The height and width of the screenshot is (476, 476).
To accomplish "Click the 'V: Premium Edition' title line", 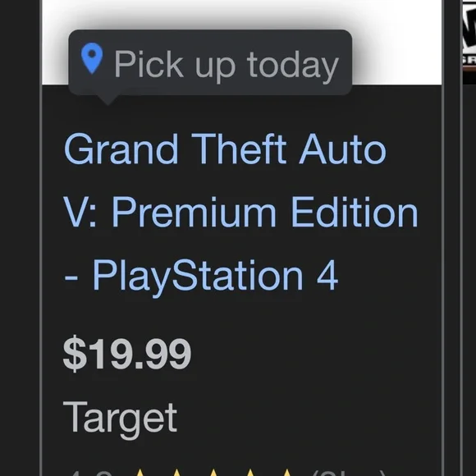I will point(240,212).
